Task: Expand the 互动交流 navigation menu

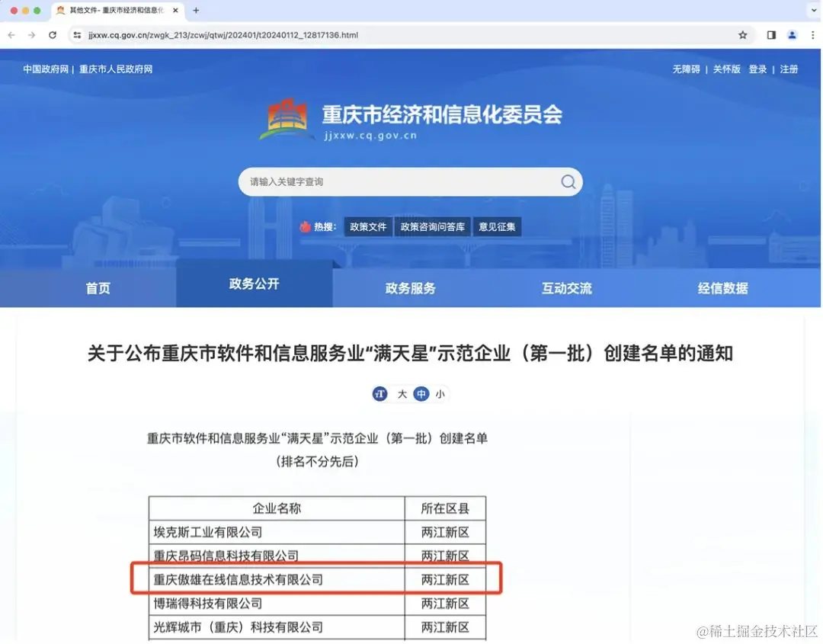Action: (x=565, y=288)
